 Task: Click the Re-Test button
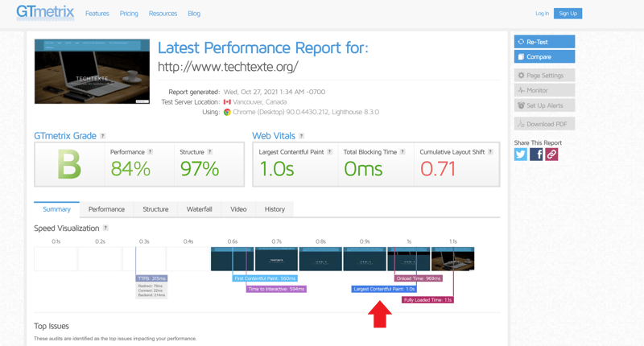tap(544, 42)
